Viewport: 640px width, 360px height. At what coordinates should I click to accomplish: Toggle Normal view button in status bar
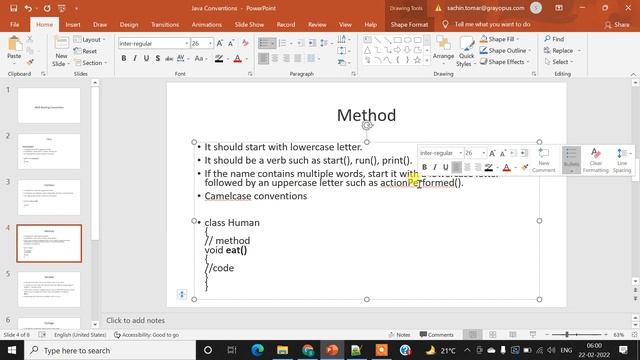tap(473, 335)
